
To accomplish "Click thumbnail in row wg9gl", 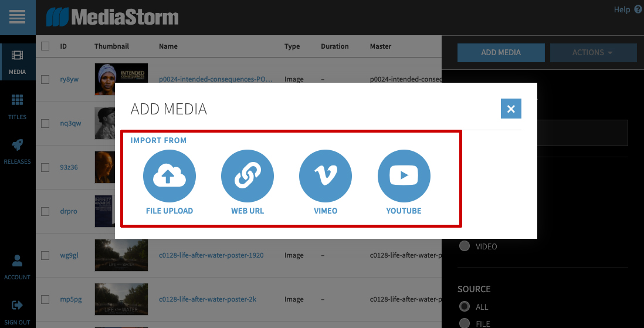I will click(x=121, y=255).
